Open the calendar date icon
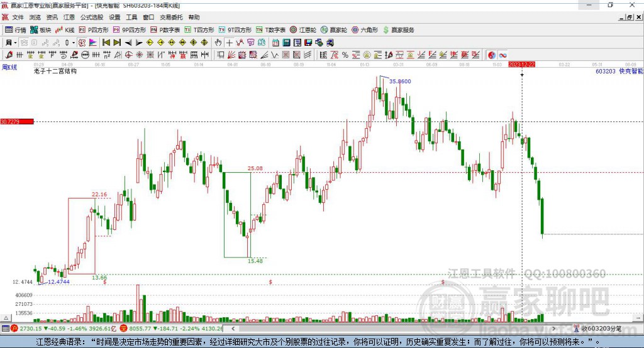This screenshot has width=644, height=348. tap(275, 43)
